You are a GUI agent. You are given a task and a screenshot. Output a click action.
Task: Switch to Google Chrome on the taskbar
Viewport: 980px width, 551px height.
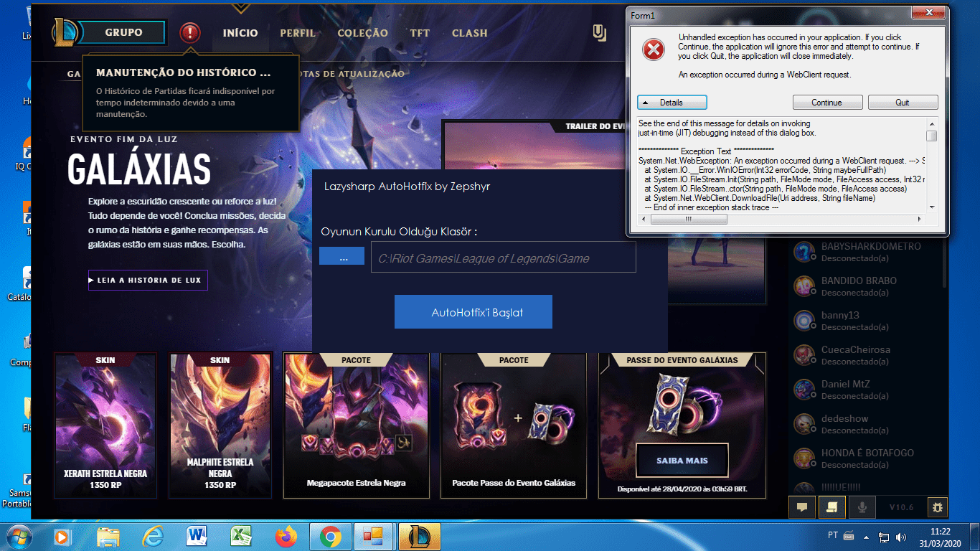[330, 536]
